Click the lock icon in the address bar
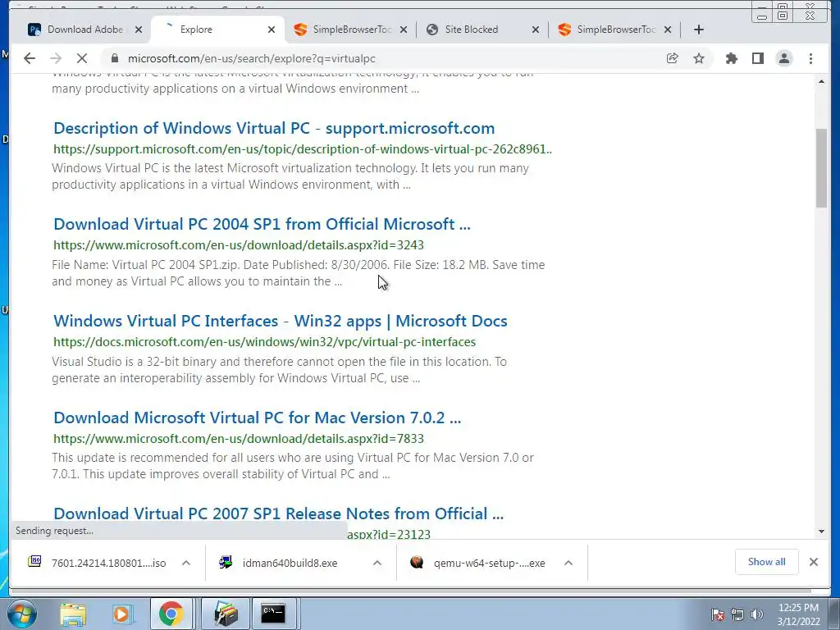Image resolution: width=840 pixels, height=630 pixels. click(x=113, y=58)
